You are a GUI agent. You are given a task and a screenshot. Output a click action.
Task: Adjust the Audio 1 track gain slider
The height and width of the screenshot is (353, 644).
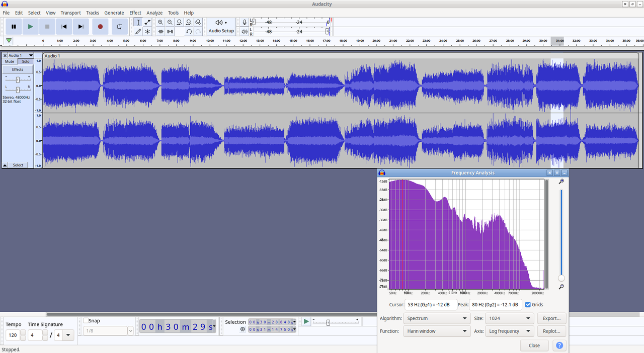point(18,79)
